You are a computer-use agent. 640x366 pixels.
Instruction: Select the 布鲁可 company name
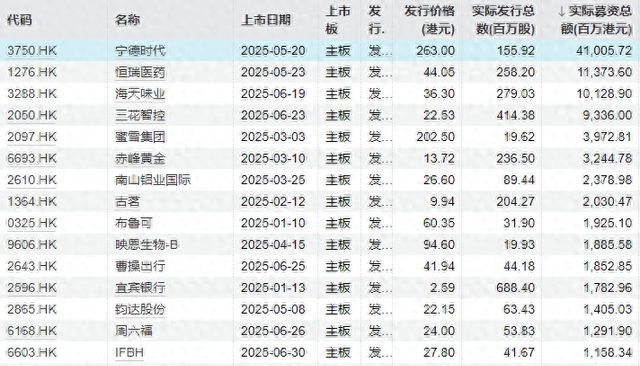pos(133,223)
